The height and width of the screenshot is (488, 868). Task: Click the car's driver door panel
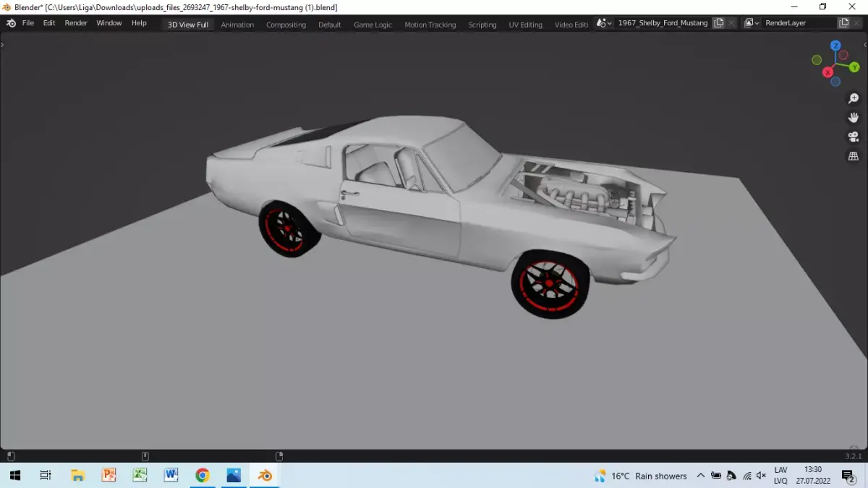pyautogui.click(x=399, y=220)
